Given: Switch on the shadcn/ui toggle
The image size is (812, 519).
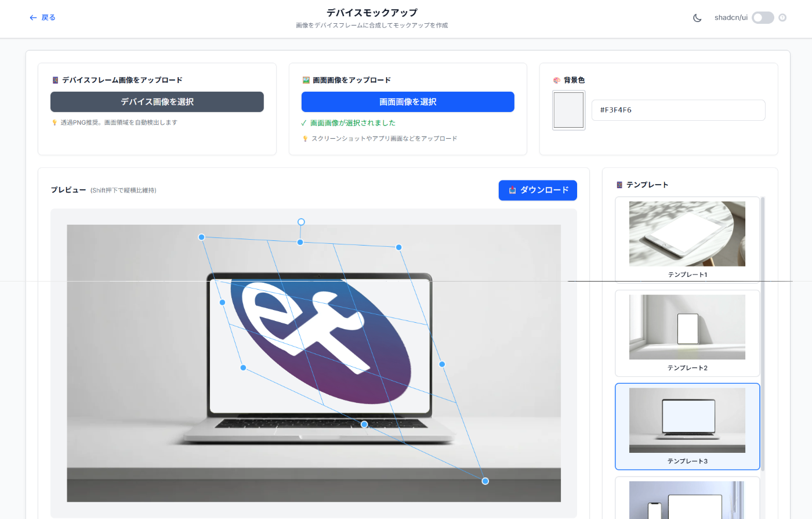Looking at the screenshot, I should coord(763,18).
